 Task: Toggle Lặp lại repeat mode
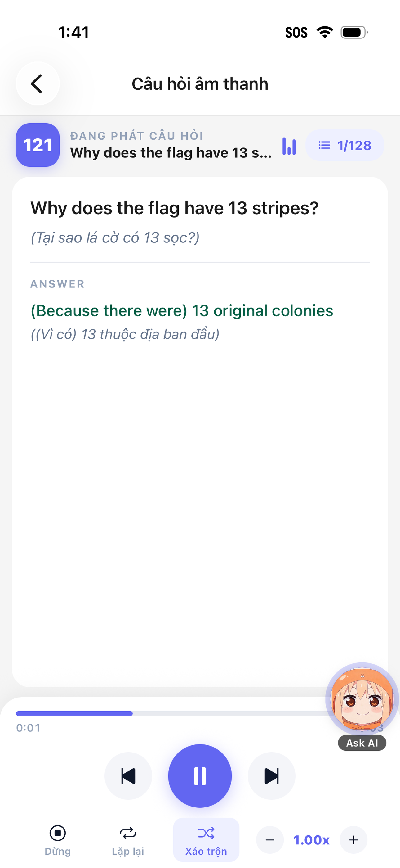tap(128, 840)
